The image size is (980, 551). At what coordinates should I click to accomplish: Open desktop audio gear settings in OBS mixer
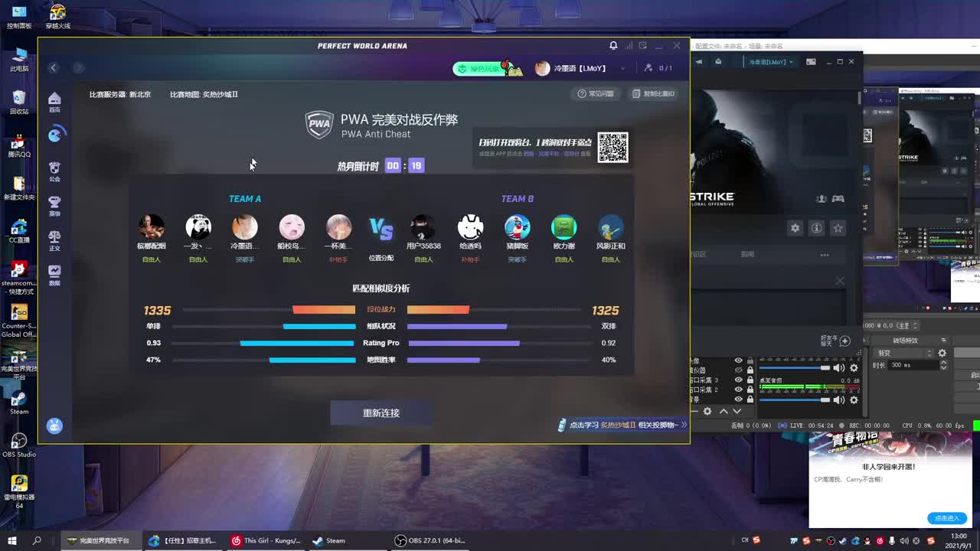(x=854, y=399)
